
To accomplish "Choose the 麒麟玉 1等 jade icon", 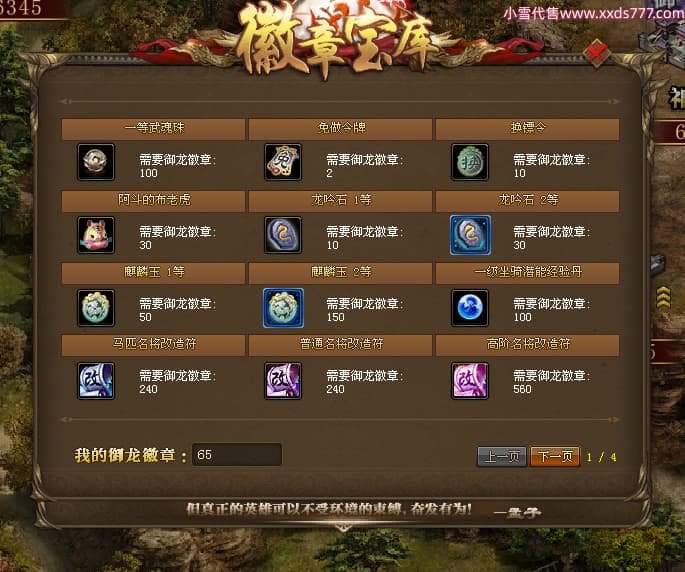I will tap(96, 308).
